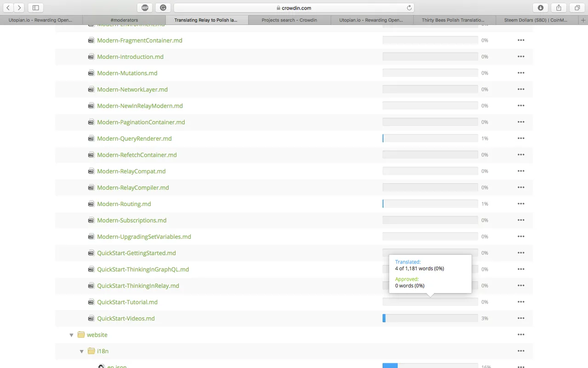Click the file icon beside QuickStart-Tutorial.md
Screen dimensions: 588x368
(91, 302)
